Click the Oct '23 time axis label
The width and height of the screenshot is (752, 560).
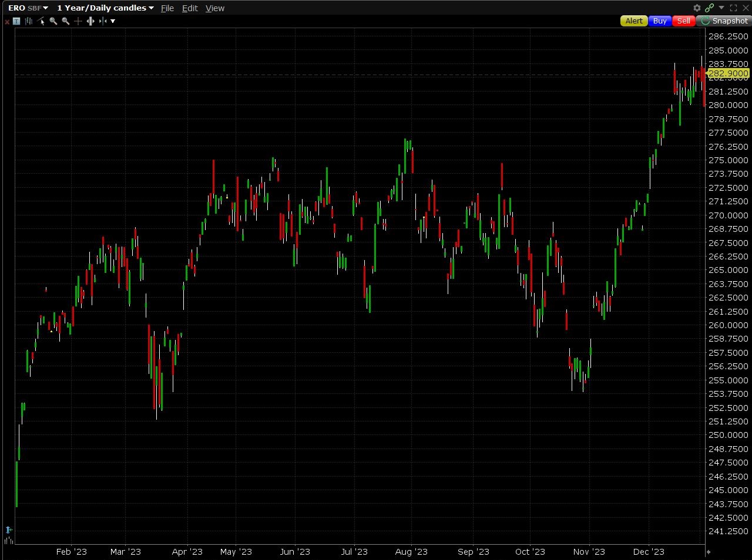click(530, 552)
